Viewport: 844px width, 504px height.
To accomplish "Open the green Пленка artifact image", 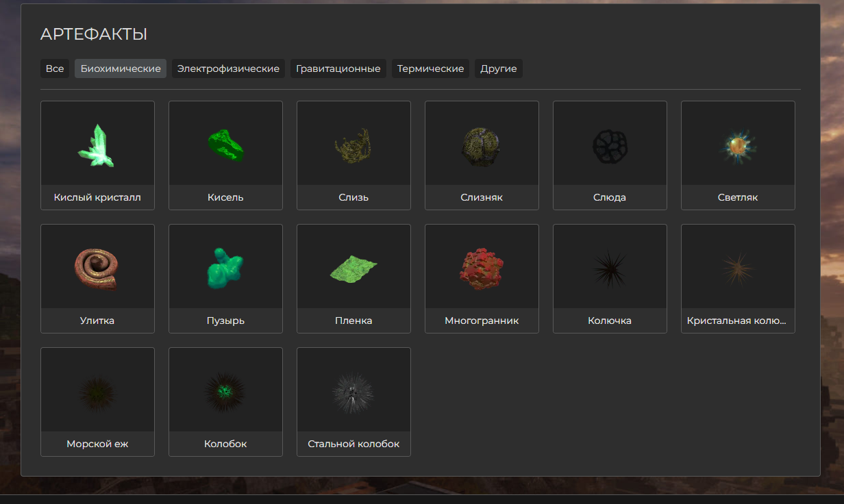I will click(353, 268).
